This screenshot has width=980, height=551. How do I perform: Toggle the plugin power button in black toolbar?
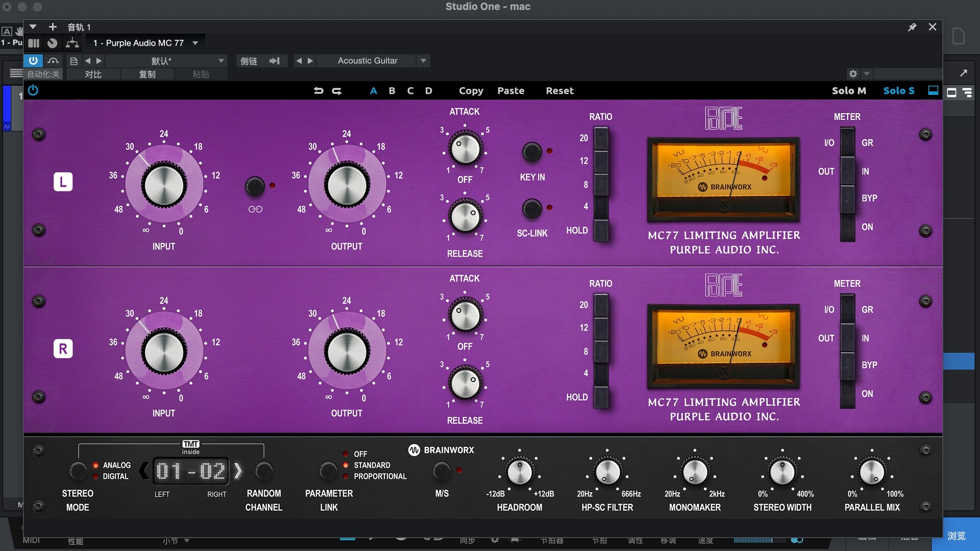click(33, 90)
